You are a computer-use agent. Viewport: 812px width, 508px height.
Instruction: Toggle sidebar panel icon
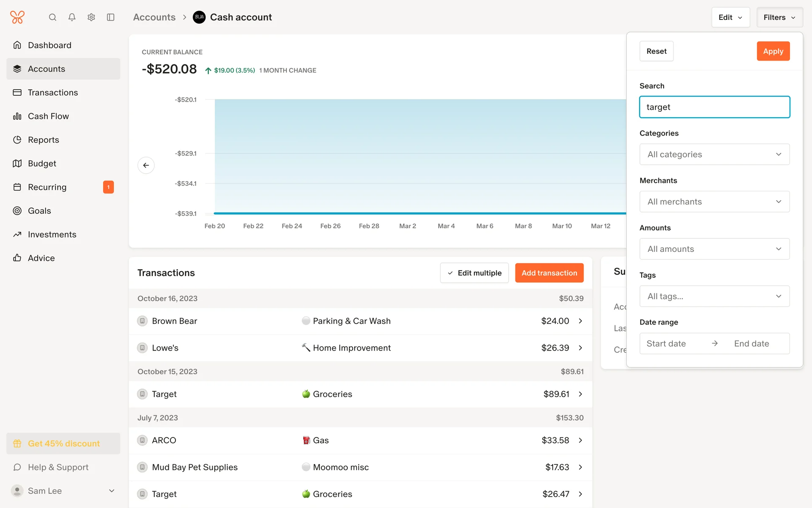pyautogui.click(x=111, y=17)
